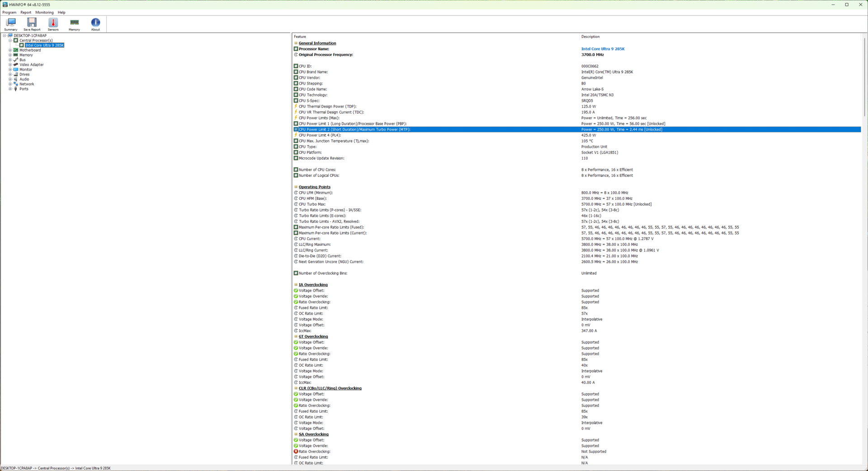Expand the Bus tree node
The height and width of the screenshot is (471, 868).
[x=10, y=60]
